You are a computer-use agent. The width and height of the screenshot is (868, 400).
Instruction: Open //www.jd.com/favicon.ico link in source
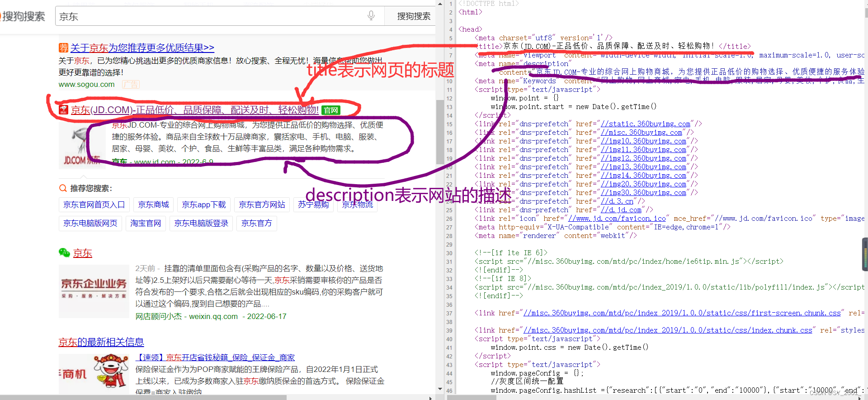click(x=617, y=219)
